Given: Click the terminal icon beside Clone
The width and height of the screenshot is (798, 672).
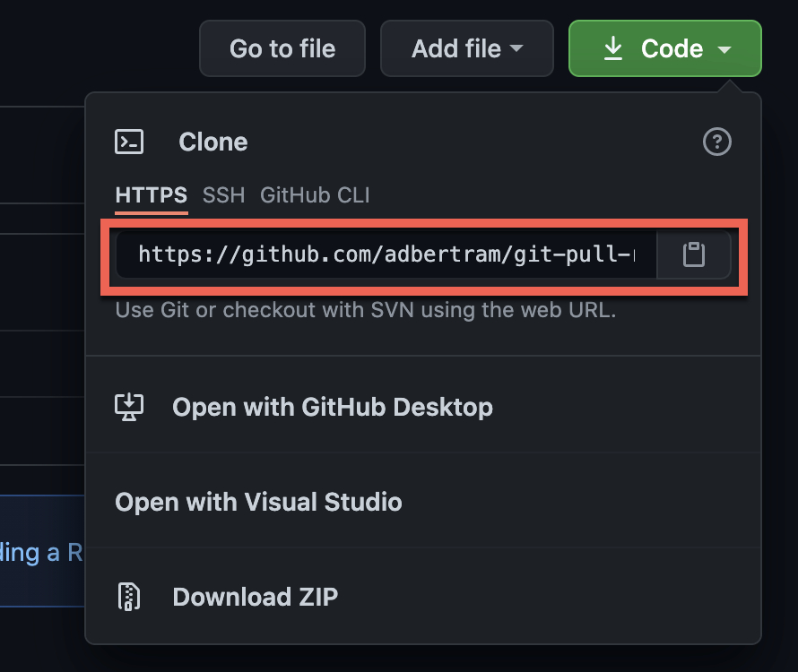Looking at the screenshot, I should [129, 142].
